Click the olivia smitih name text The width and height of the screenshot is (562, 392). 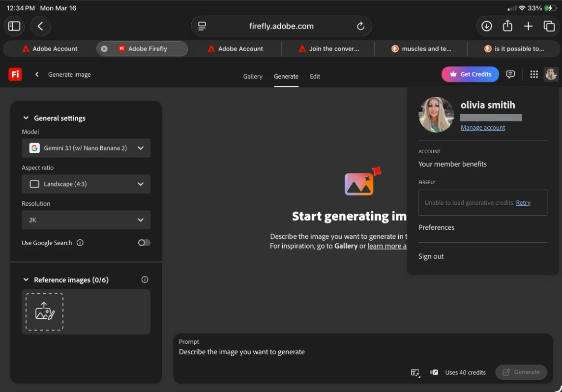click(487, 105)
